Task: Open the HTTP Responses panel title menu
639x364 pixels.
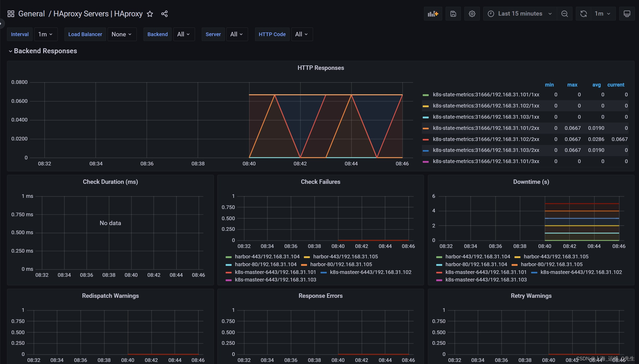Action: (321, 68)
